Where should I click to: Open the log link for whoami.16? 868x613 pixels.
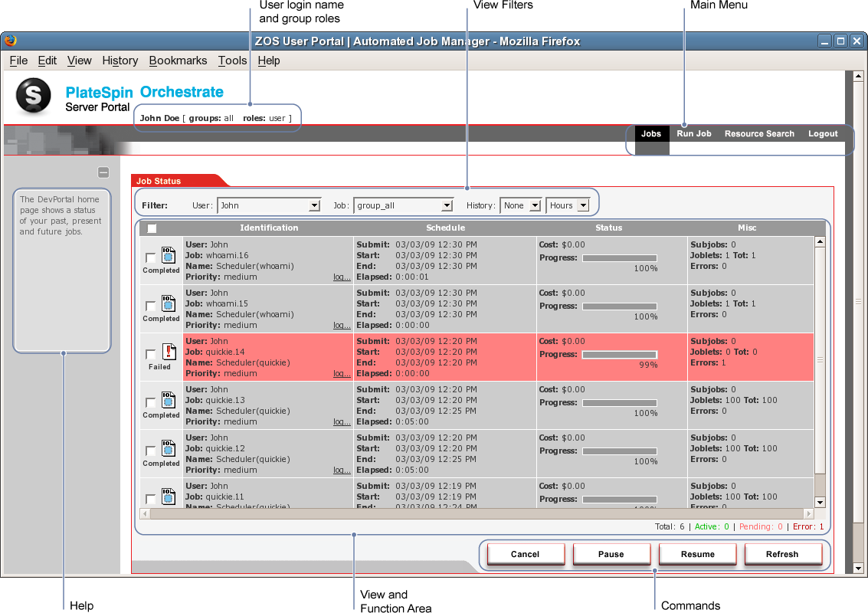click(342, 277)
